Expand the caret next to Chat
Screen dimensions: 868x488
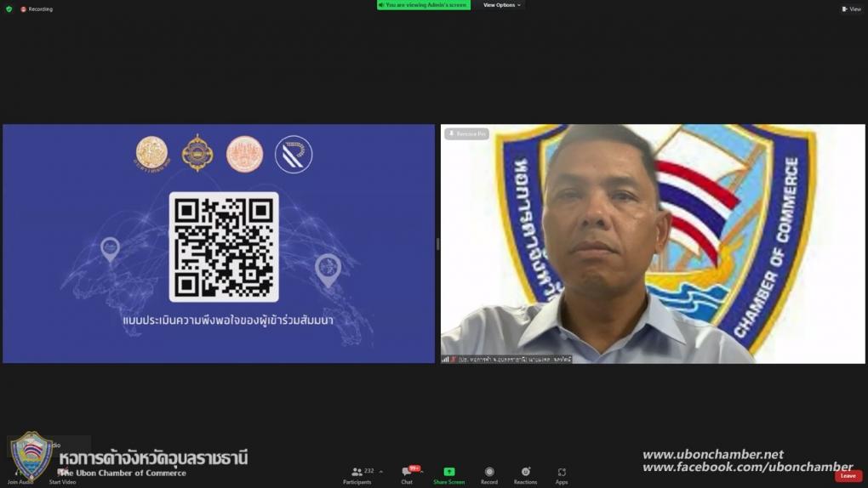422,472
